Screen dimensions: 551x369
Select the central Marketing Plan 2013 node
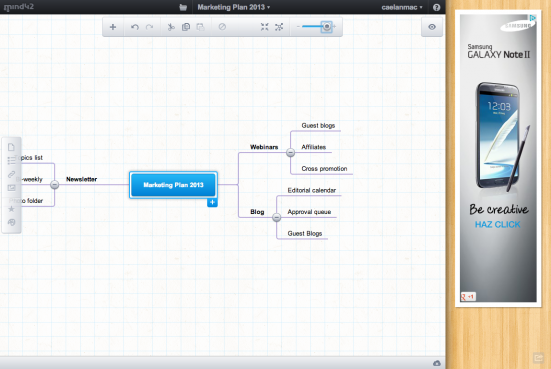(173, 185)
